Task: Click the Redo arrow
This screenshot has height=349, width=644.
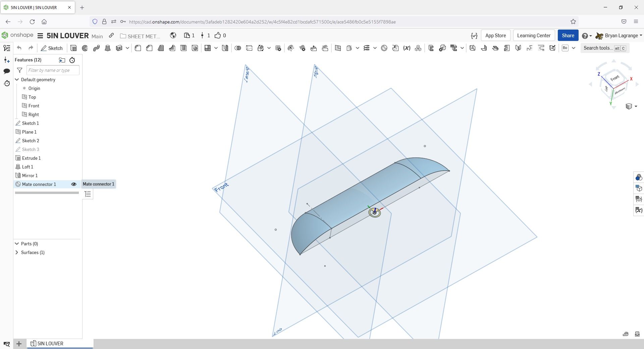Action: click(x=31, y=48)
